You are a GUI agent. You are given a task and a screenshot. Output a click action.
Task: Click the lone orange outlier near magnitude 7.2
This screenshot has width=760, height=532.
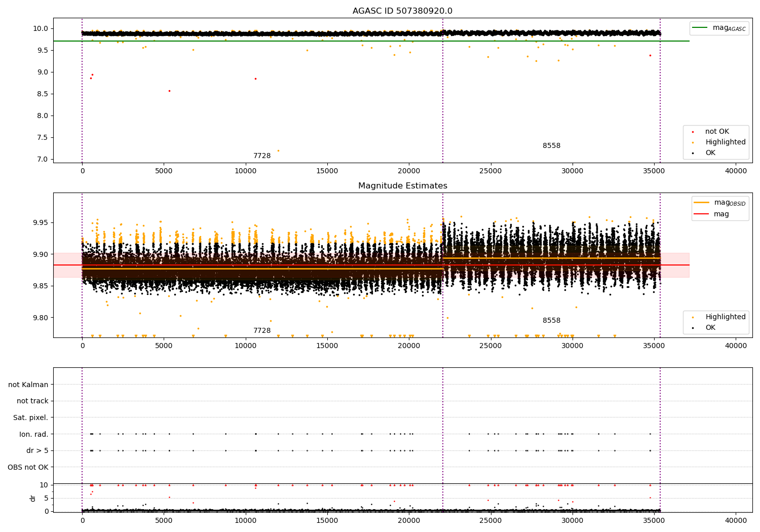coord(278,150)
